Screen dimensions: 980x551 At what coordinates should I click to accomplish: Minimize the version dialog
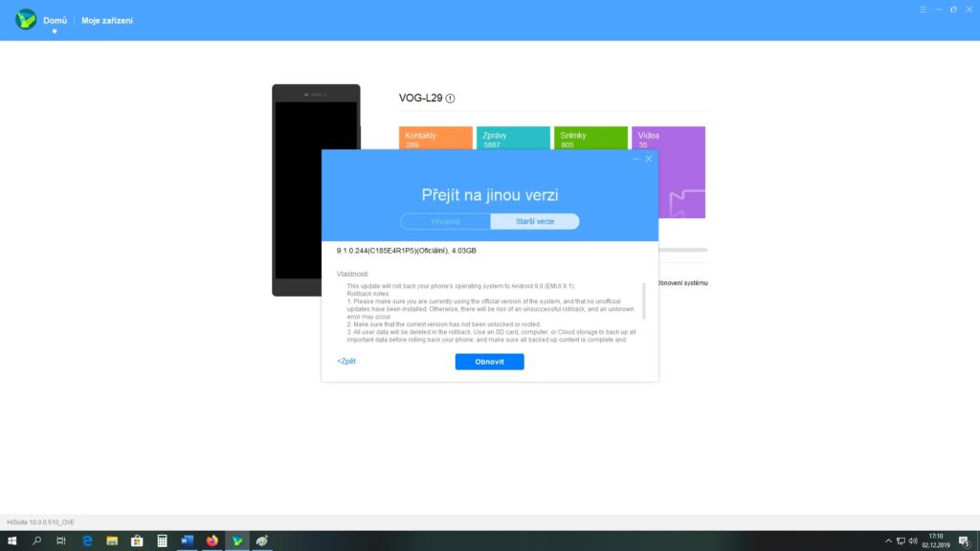click(635, 159)
